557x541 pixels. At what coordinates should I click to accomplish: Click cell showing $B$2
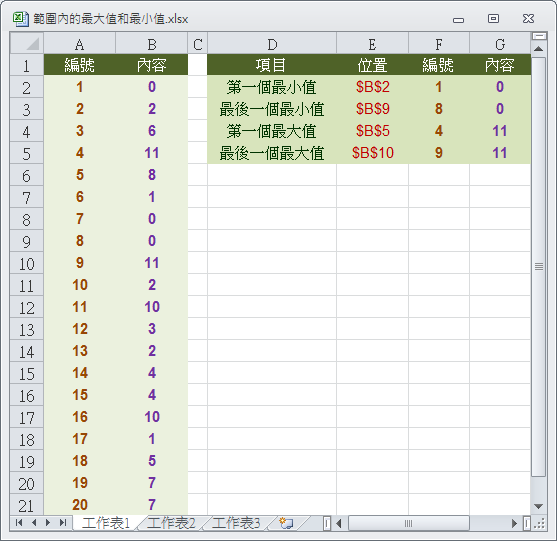(x=372, y=87)
